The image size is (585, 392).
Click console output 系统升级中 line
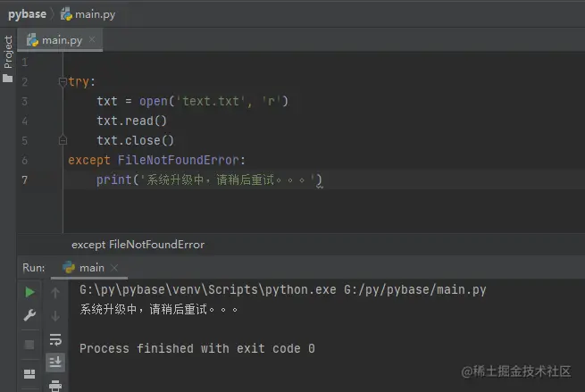(159, 309)
